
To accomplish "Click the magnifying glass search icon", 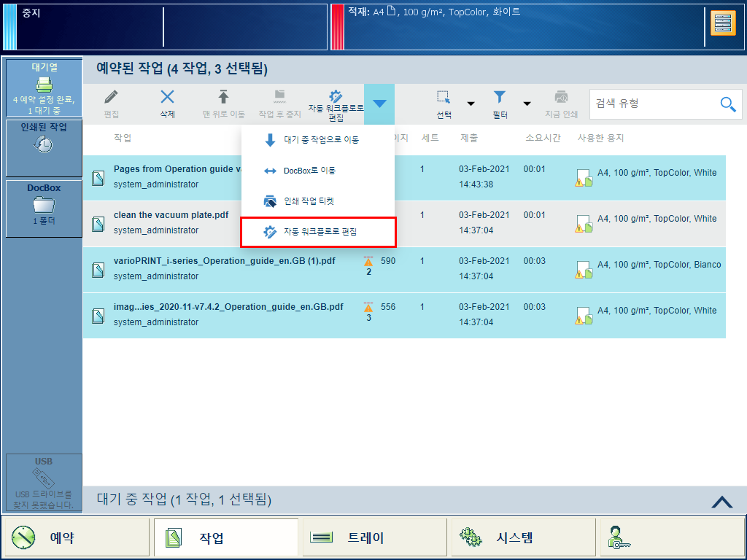I will click(728, 104).
